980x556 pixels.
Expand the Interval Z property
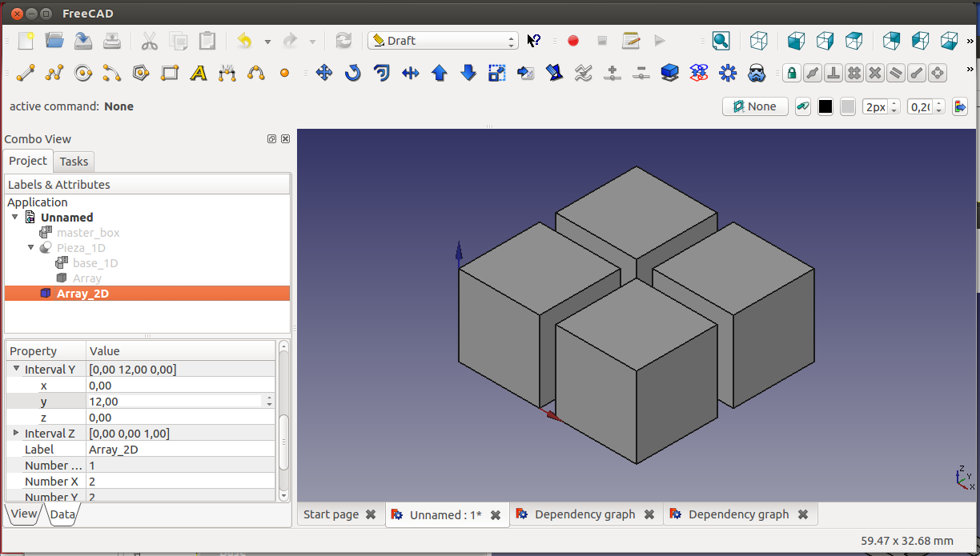click(x=16, y=433)
